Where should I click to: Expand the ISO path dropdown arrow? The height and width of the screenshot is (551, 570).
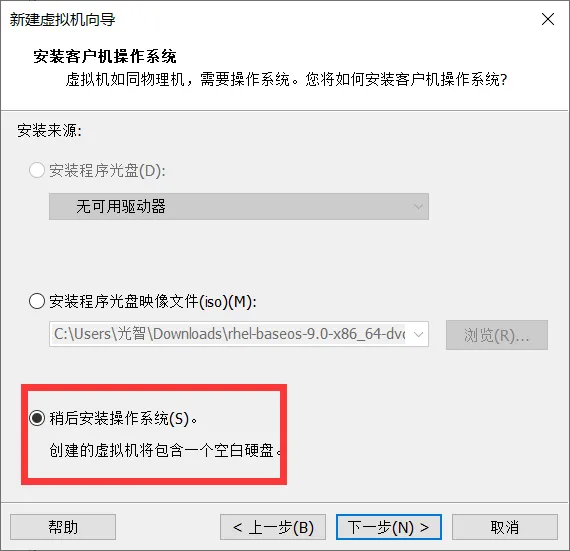coord(418,334)
